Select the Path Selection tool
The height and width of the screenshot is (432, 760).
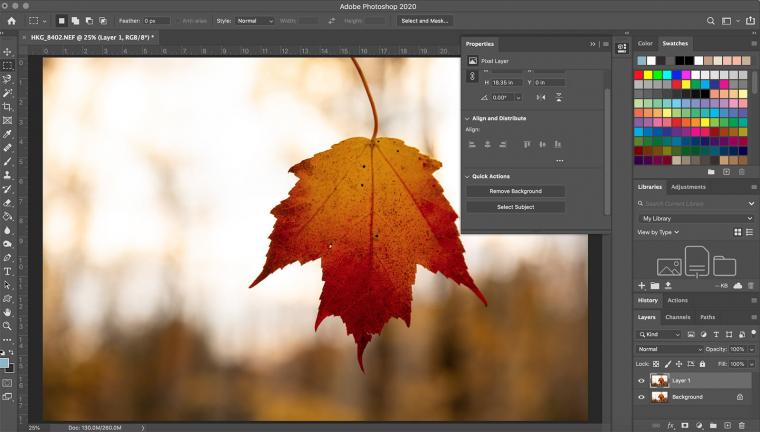tap(7, 285)
